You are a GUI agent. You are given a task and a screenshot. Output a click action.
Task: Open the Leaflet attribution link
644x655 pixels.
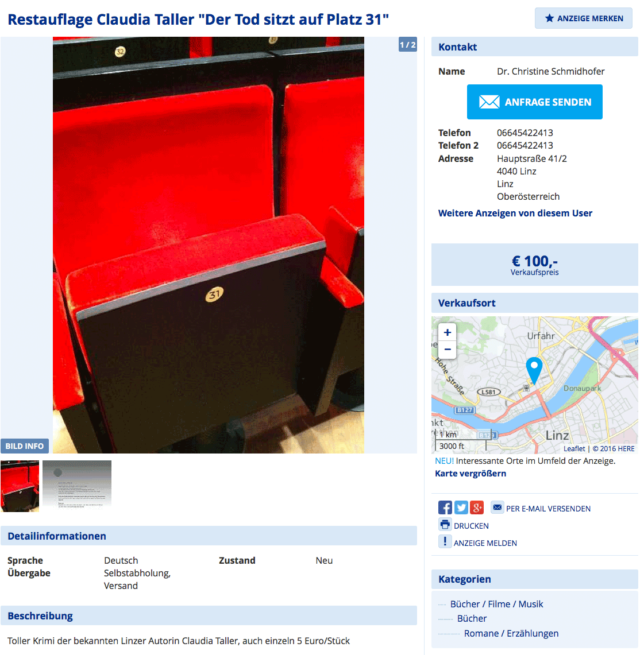(574, 449)
